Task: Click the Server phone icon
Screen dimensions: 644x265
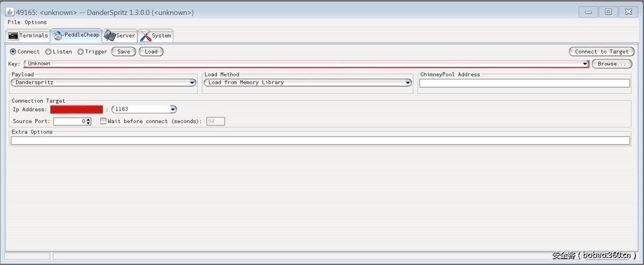Action: (x=109, y=35)
